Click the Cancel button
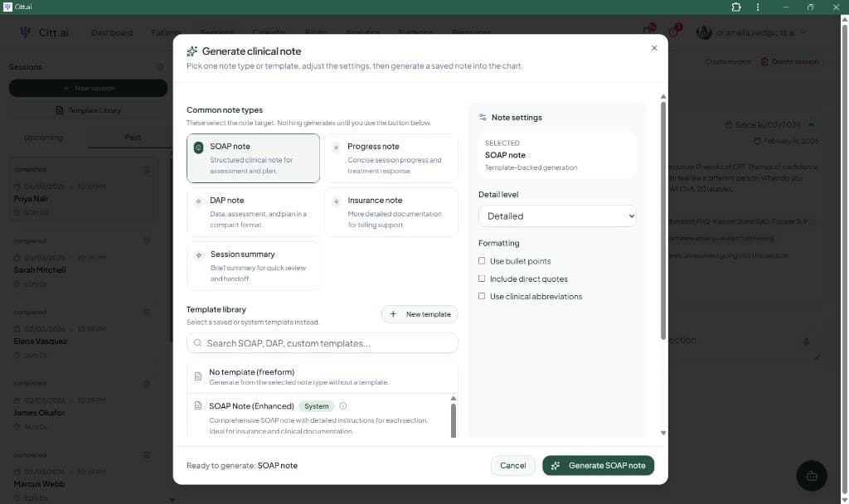This screenshot has height=504, width=849. (512, 466)
